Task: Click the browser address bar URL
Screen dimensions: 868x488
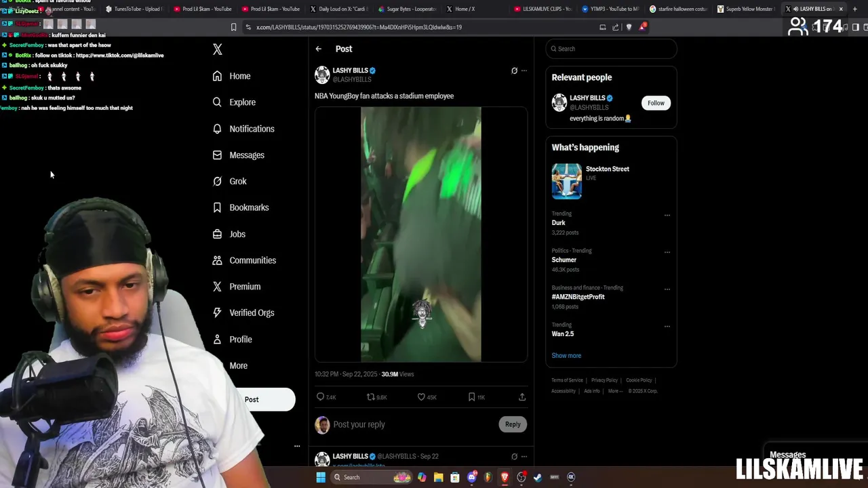Action: 359,27
